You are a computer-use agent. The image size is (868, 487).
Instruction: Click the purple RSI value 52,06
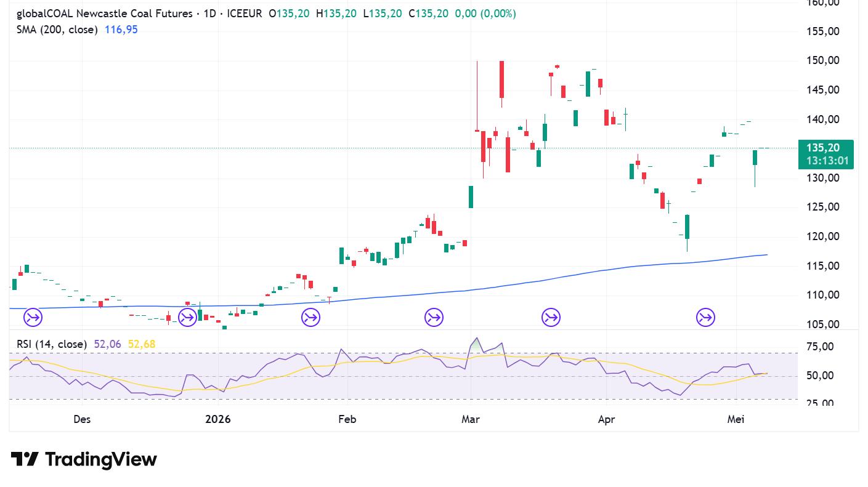coord(107,344)
